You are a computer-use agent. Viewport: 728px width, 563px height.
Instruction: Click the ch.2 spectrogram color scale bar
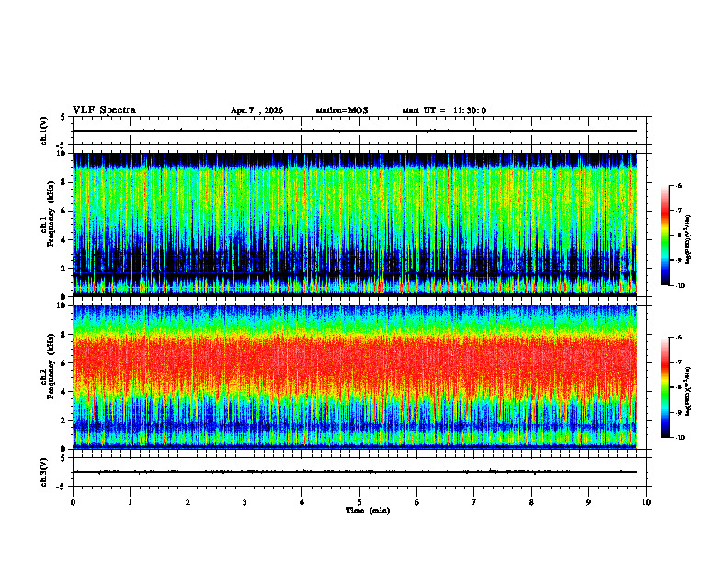coord(665,387)
